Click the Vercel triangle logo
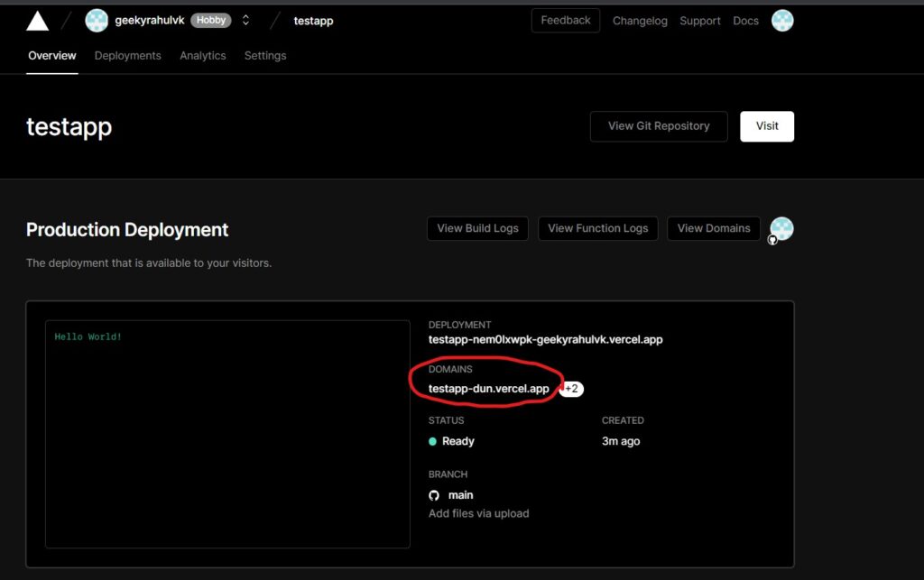The height and width of the screenshot is (580, 924). [38, 21]
